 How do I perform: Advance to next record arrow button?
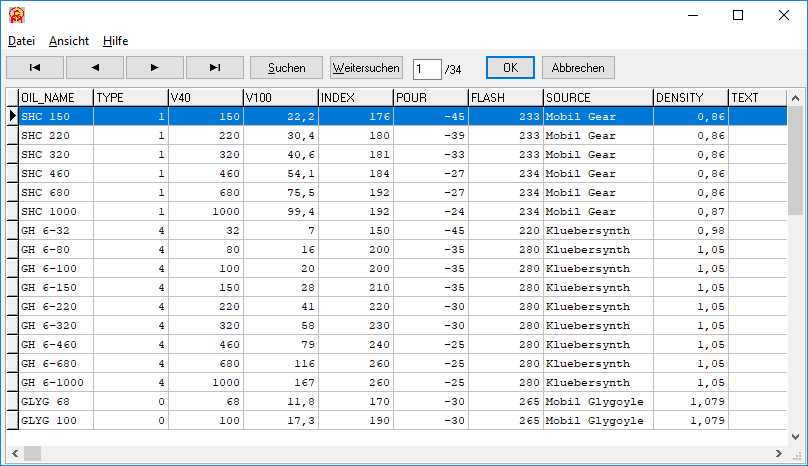coord(155,68)
